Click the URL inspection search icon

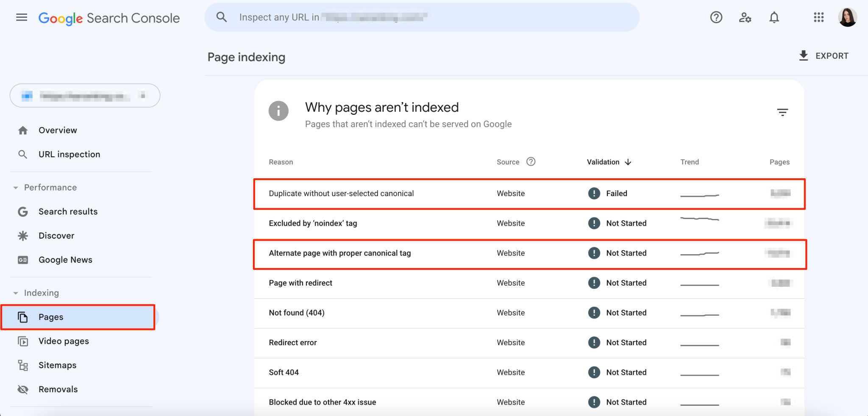(221, 17)
